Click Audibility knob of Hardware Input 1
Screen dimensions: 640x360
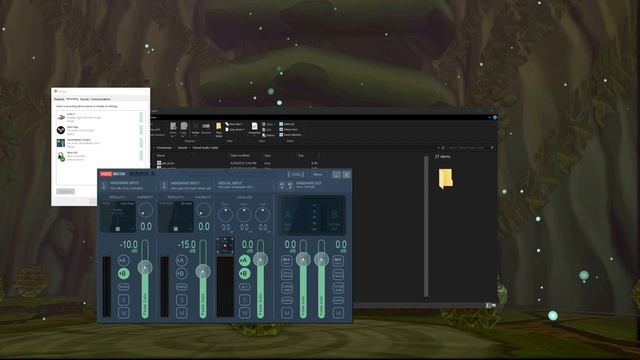tap(146, 211)
